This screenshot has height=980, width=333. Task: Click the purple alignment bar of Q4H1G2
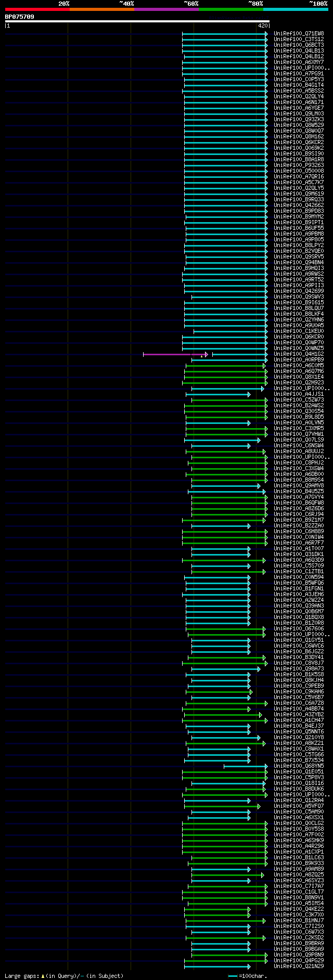pos(175,354)
